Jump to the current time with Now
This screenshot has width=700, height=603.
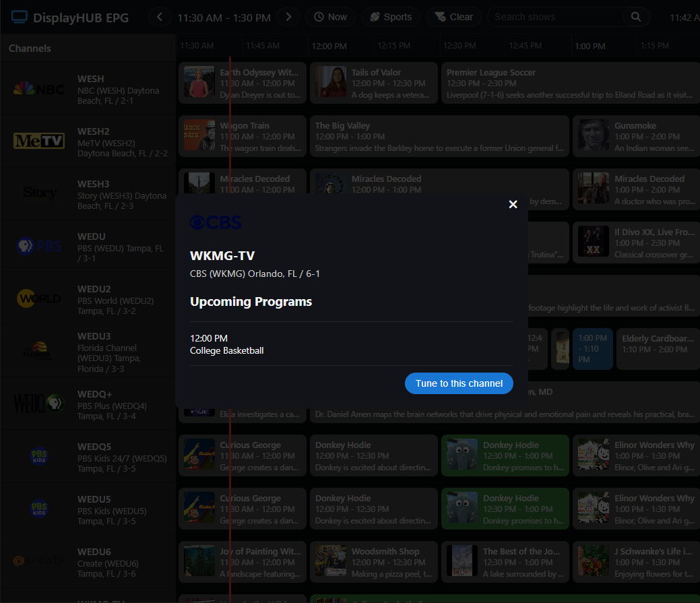coord(331,17)
